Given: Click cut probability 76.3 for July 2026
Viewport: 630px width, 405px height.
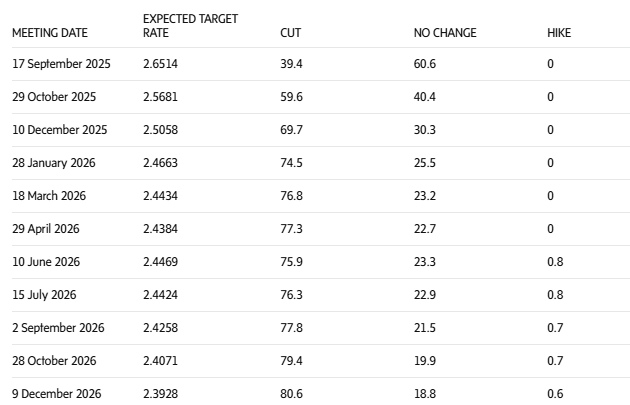Looking at the screenshot, I should click(x=291, y=295).
